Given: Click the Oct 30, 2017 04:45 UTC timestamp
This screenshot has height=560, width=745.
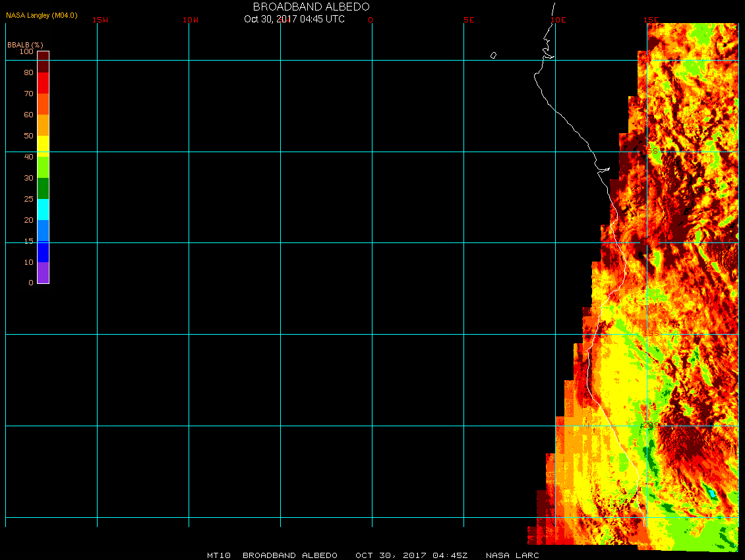Looking at the screenshot, I should click(294, 19).
